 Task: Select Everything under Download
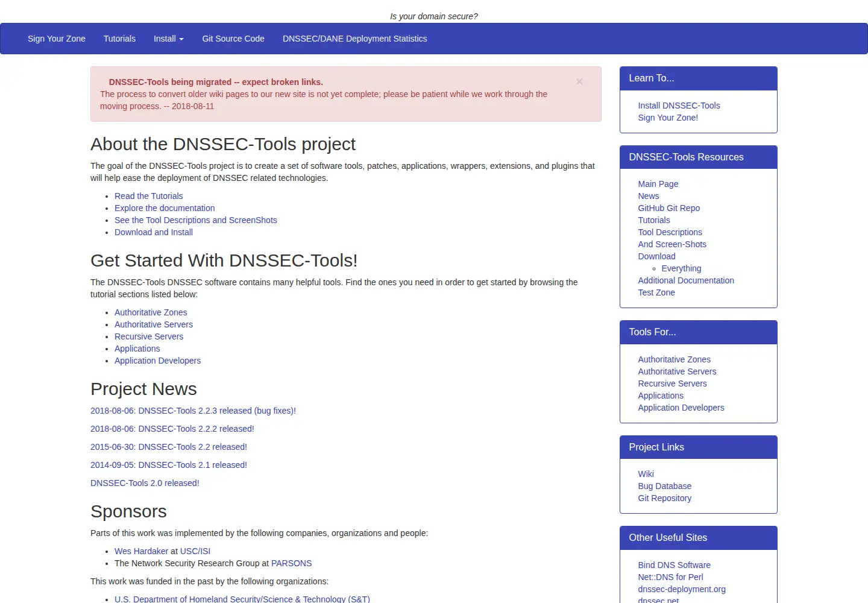(x=681, y=268)
